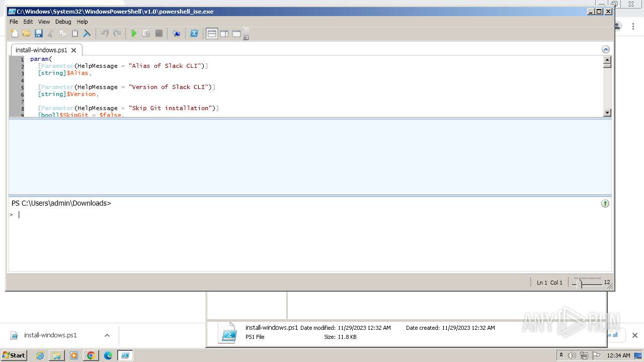
Task: Open the toolbar options overflow arrow
Action: (x=246, y=35)
